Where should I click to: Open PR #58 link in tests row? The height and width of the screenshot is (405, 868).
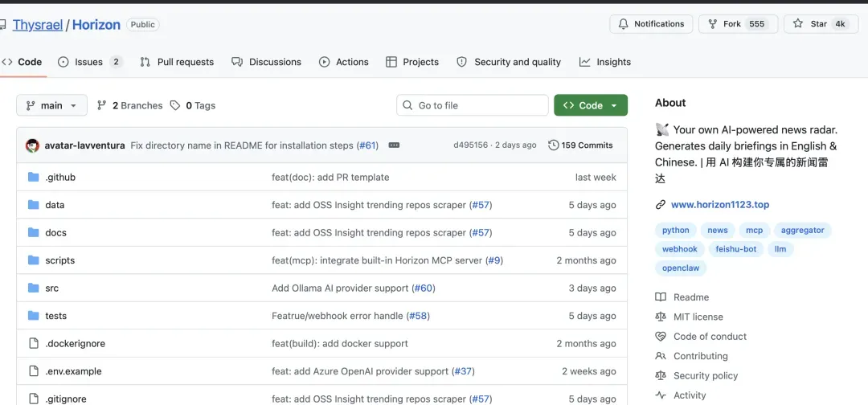[x=418, y=316]
